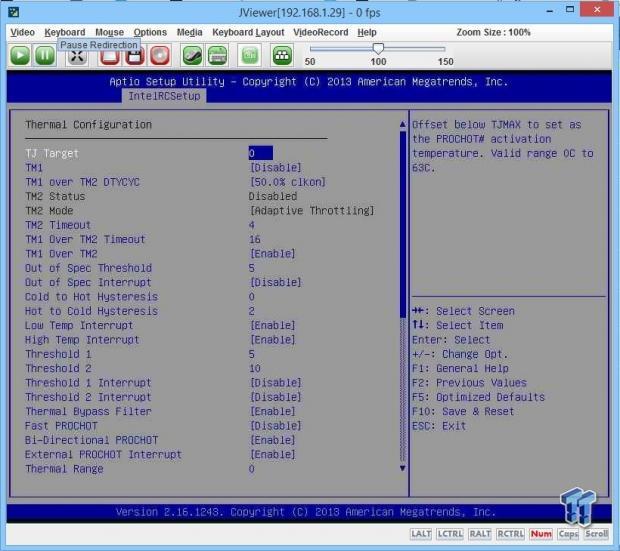This screenshot has width=620, height=551.
Task: Open the Keyboard menu
Action: click(65, 32)
